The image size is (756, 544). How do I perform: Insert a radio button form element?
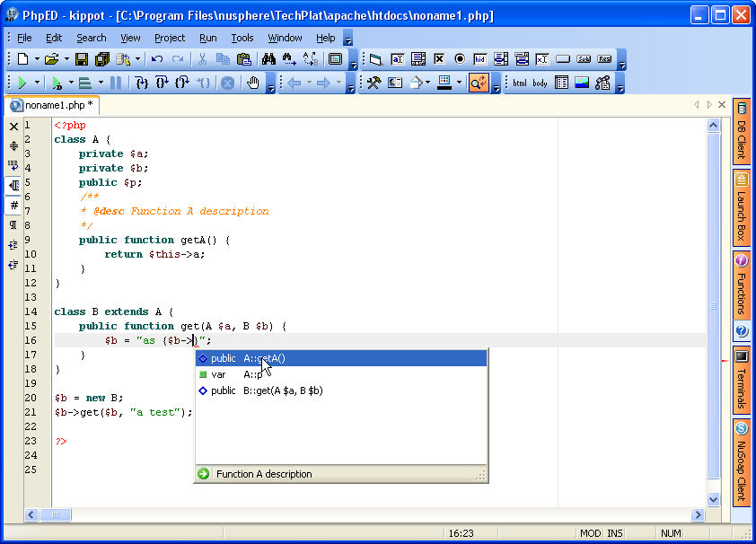[460, 59]
